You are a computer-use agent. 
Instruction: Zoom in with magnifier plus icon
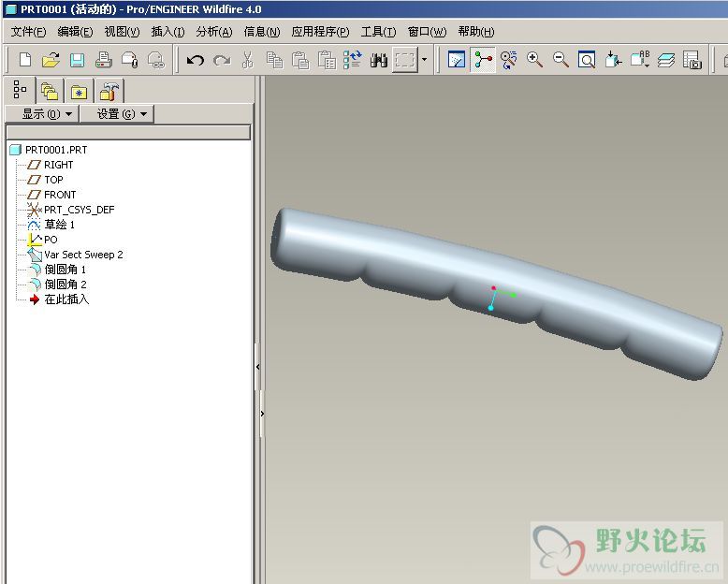point(534,59)
